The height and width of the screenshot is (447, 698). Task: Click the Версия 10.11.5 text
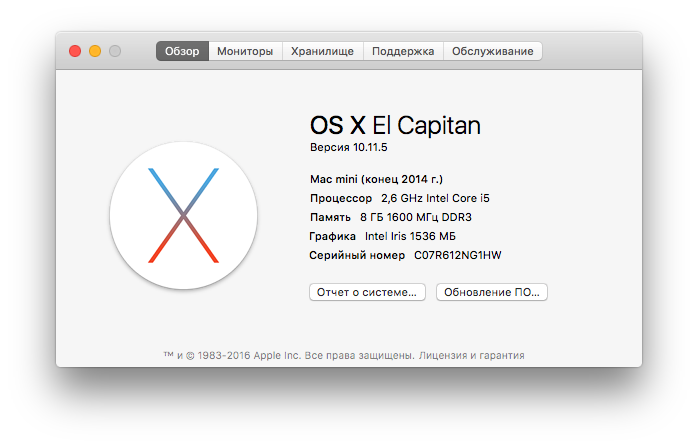(349, 147)
